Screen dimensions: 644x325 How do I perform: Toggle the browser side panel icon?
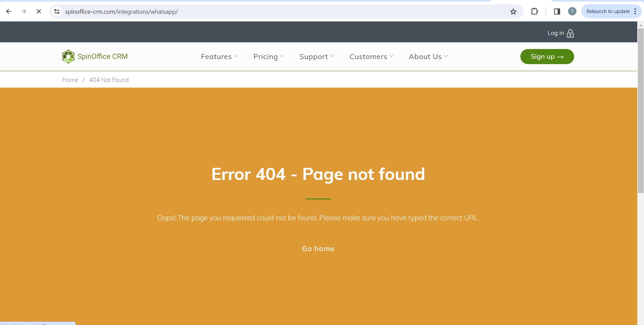[557, 11]
